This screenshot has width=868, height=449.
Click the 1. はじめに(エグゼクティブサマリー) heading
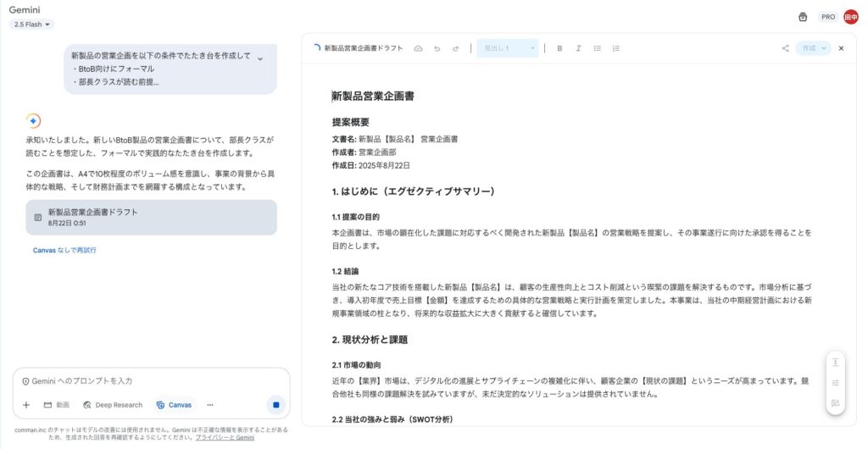click(x=413, y=191)
